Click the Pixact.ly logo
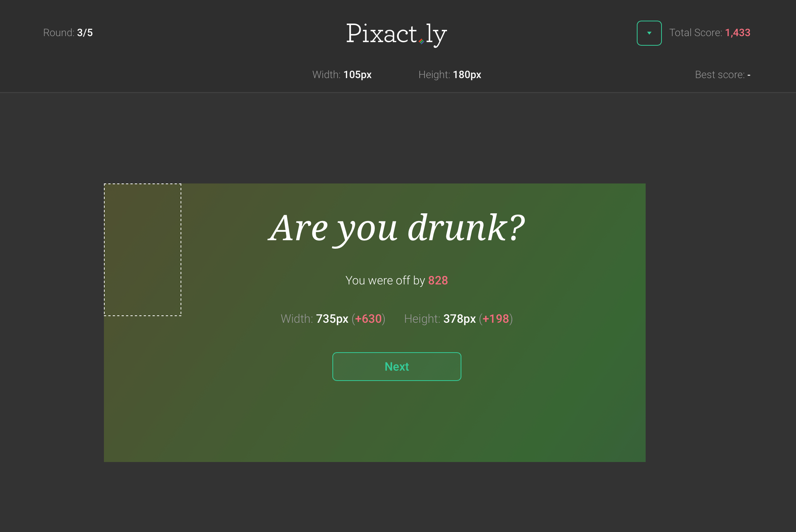Image resolution: width=796 pixels, height=532 pixels. tap(396, 34)
